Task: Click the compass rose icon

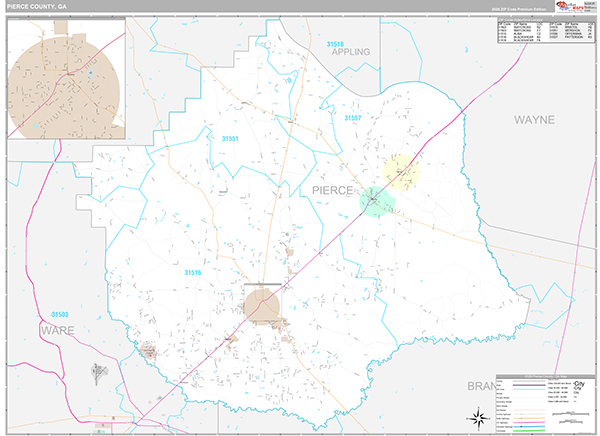Action: point(479,418)
